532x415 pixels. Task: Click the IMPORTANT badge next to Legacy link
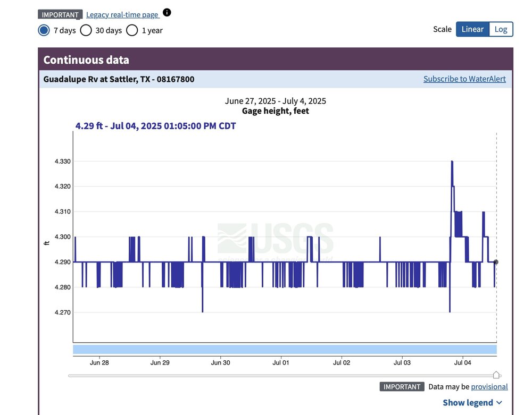(x=60, y=15)
